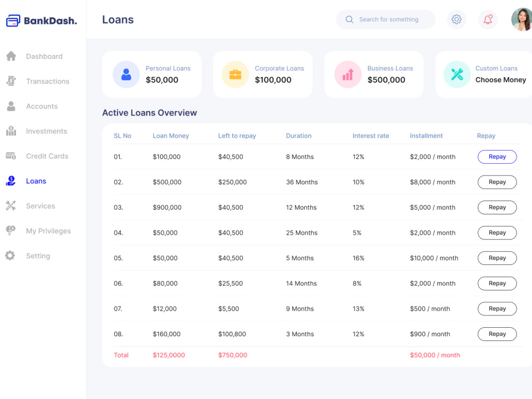This screenshot has height=399, width=532.
Task: Select the $500 / month installment cell
Action: (x=430, y=309)
